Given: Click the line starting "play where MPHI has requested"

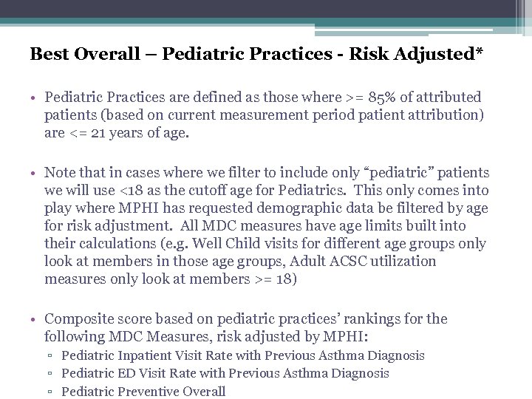Looking at the screenshot, I should tap(266, 208).
